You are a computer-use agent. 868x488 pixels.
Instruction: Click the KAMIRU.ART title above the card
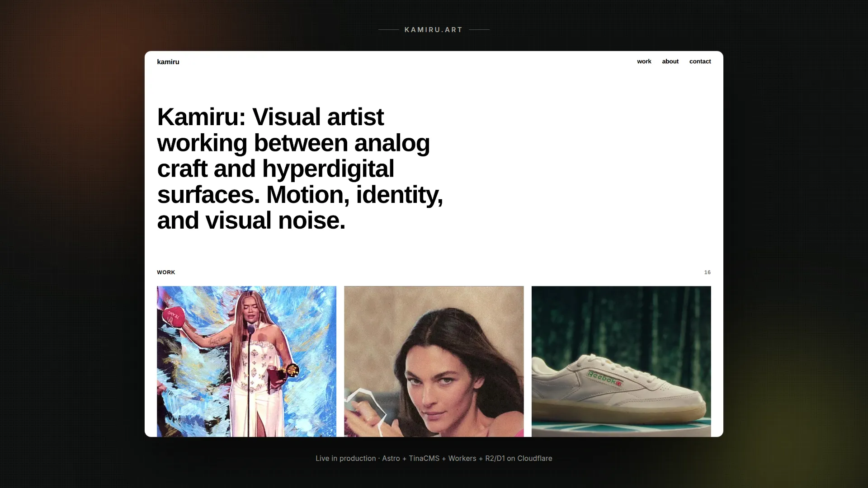[x=434, y=30]
